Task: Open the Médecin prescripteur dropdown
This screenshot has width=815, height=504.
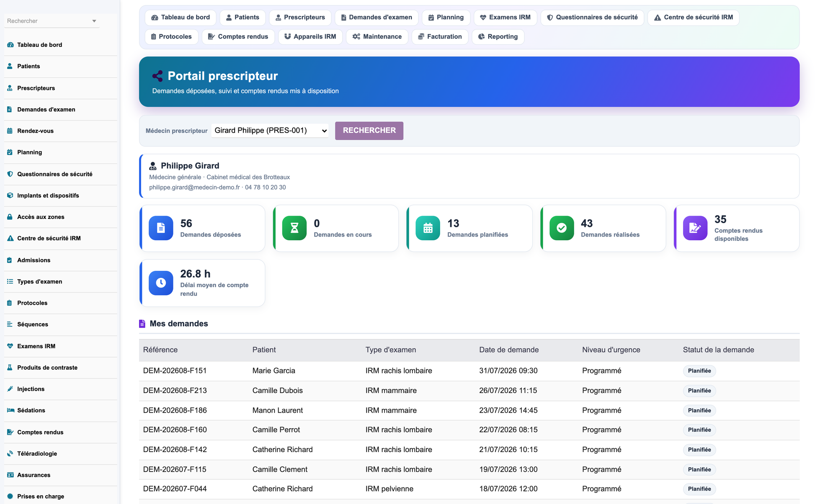Action: click(x=270, y=131)
